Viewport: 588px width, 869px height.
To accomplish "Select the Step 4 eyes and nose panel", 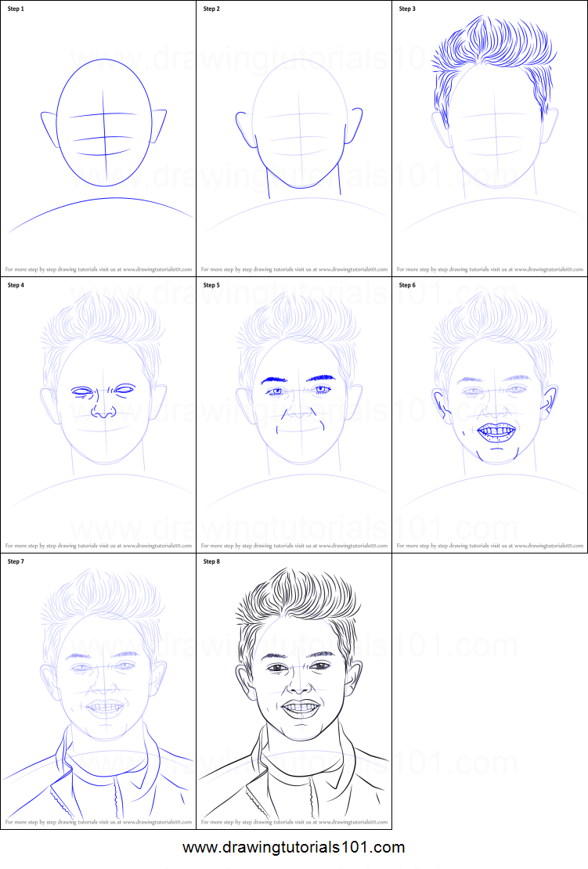I will point(98,415).
